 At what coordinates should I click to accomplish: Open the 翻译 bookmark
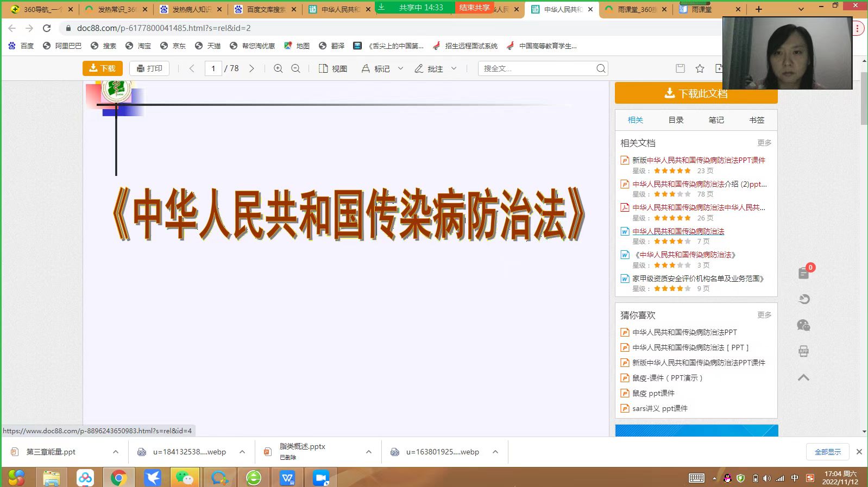[331, 46]
